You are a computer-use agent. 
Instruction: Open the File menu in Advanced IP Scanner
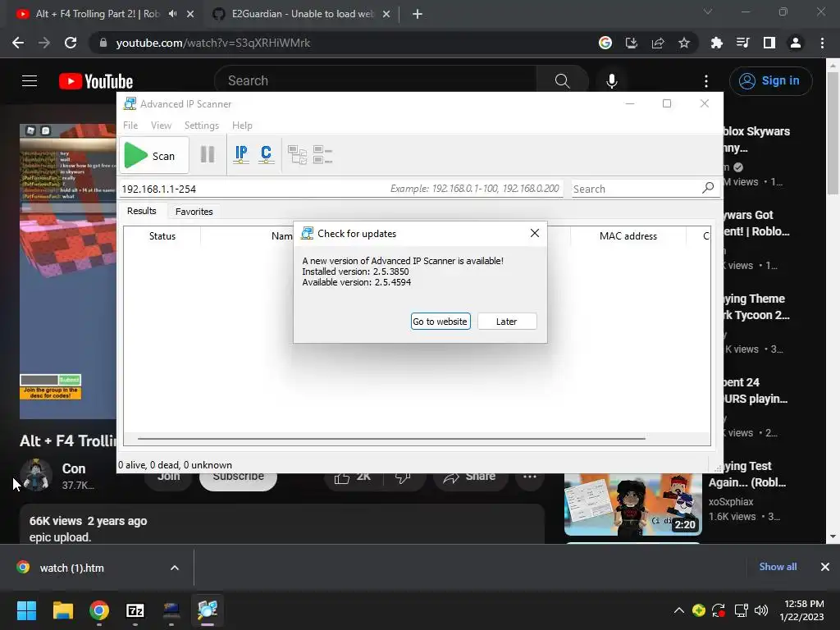pos(130,126)
